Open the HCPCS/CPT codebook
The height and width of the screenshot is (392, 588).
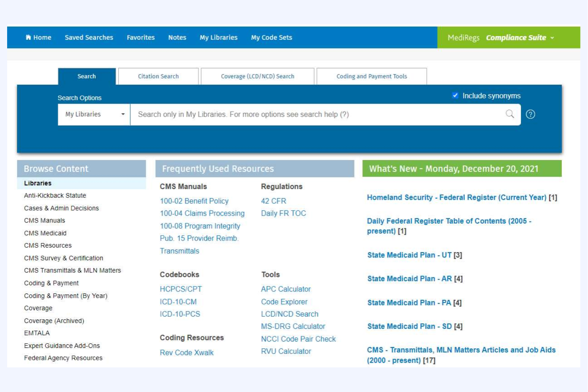[181, 289]
